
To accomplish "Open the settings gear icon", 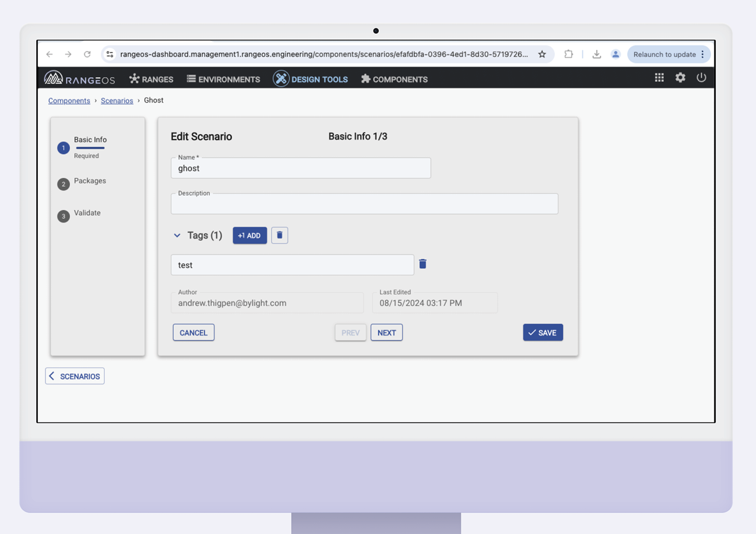I will 680,78.
